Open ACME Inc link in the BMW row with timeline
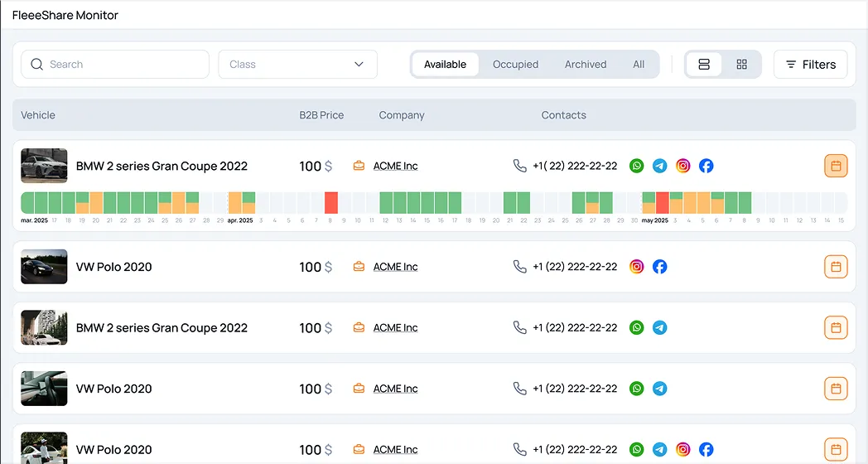This screenshot has width=868, height=464. (x=395, y=166)
